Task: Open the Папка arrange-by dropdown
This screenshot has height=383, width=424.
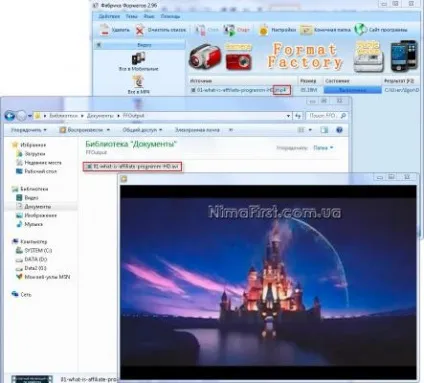Action: pos(323,148)
